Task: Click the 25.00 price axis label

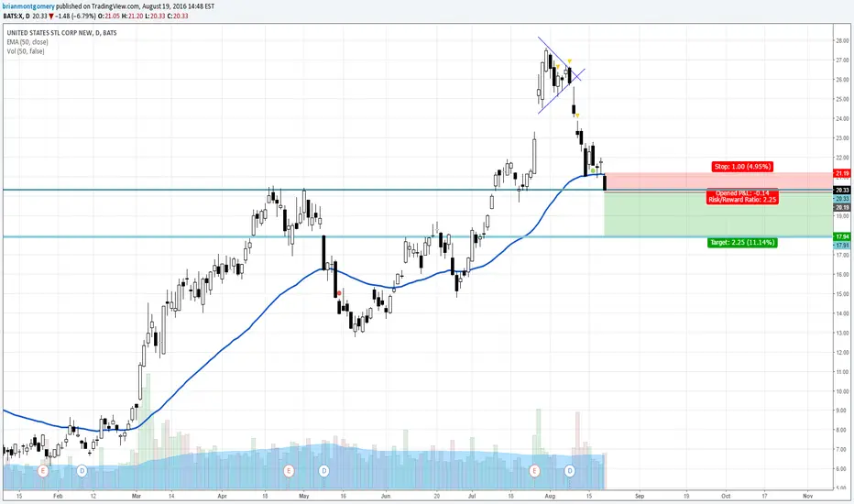Action: [x=842, y=99]
